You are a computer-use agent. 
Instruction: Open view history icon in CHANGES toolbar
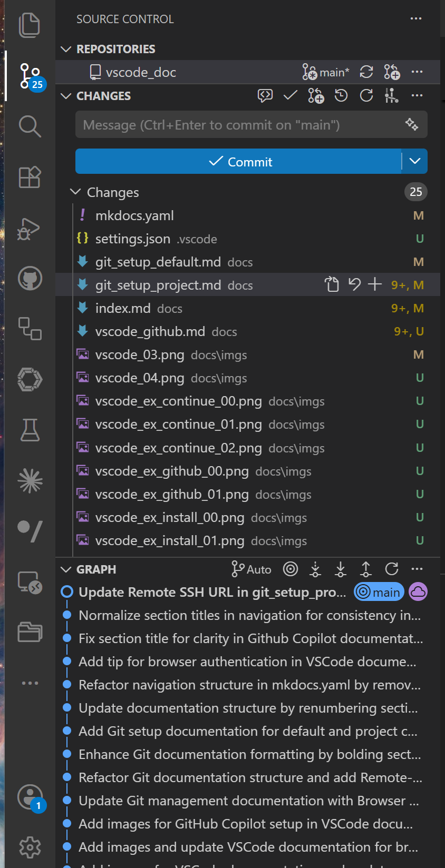pos(341,95)
